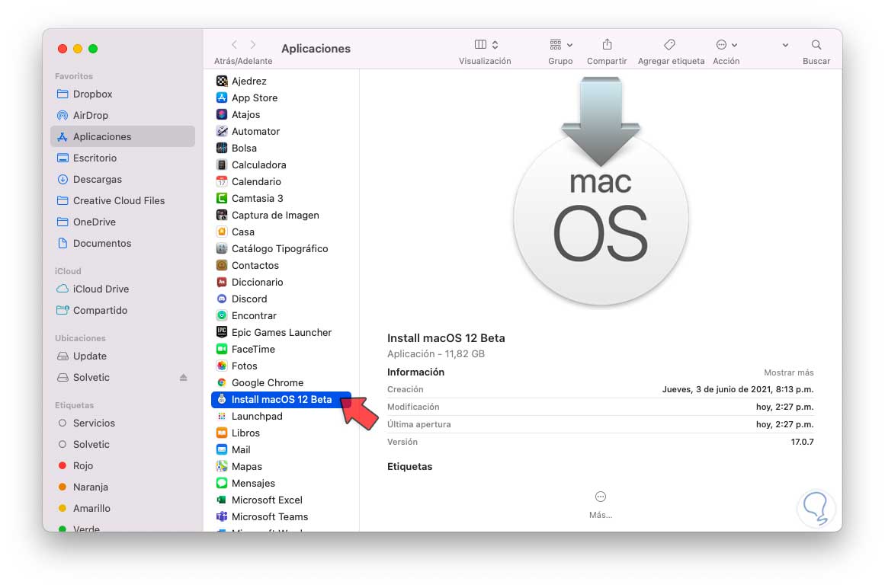The height and width of the screenshot is (588, 885).
Task: Open Dropbox in the sidebar
Action: [123, 94]
